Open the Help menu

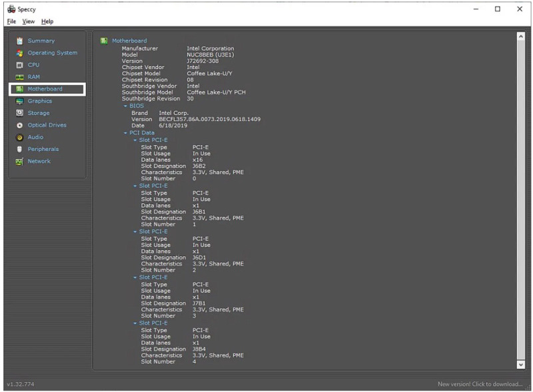(x=47, y=21)
